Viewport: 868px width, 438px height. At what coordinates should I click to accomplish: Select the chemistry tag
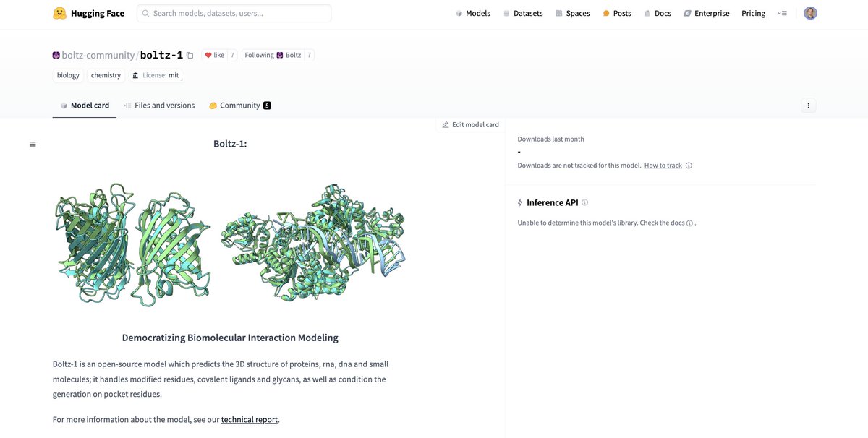[106, 75]
